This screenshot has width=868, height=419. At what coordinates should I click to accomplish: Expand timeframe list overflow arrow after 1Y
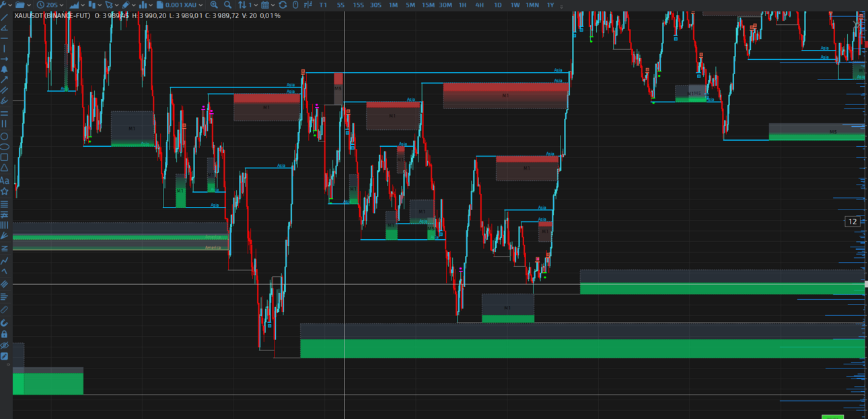coord(562,6)
